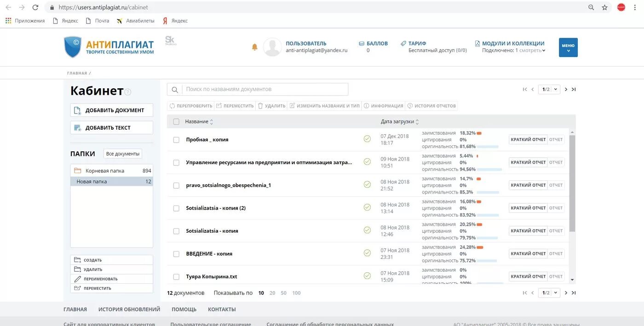Click the user avatar in the header
Screen dimensions: 644x326
tap(271, 46)
